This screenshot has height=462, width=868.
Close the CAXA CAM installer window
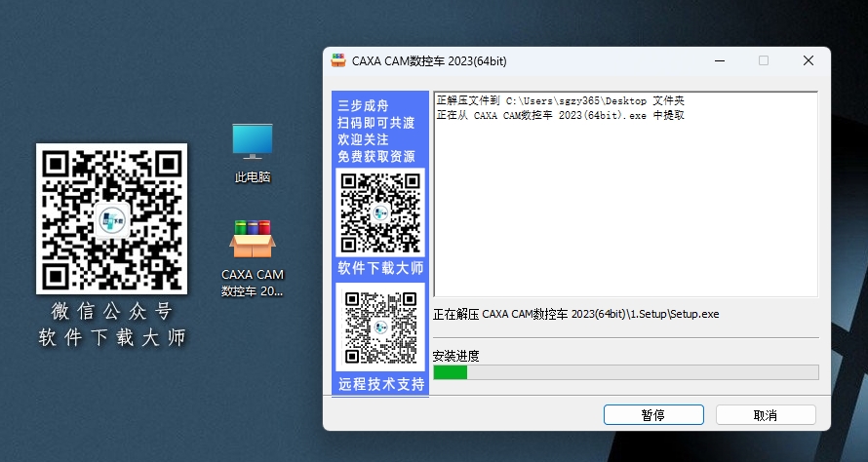tap(809, 60)
